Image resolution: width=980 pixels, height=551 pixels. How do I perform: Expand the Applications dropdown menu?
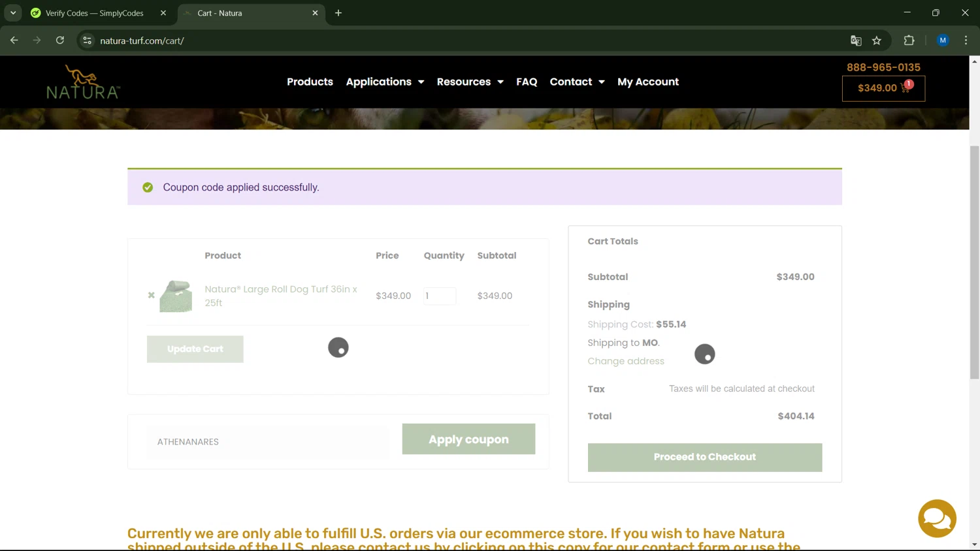coord(385,82)
